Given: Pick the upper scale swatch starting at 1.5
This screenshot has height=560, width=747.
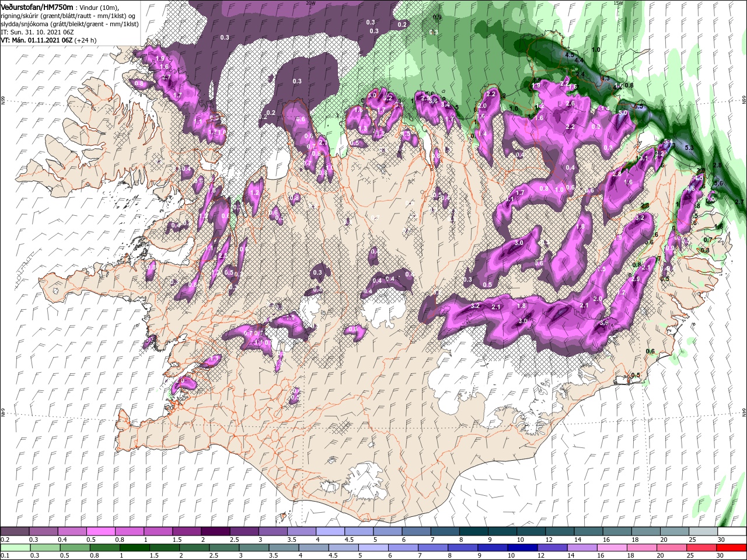Looking at the screenshot, I should click(x=187, y=531).
